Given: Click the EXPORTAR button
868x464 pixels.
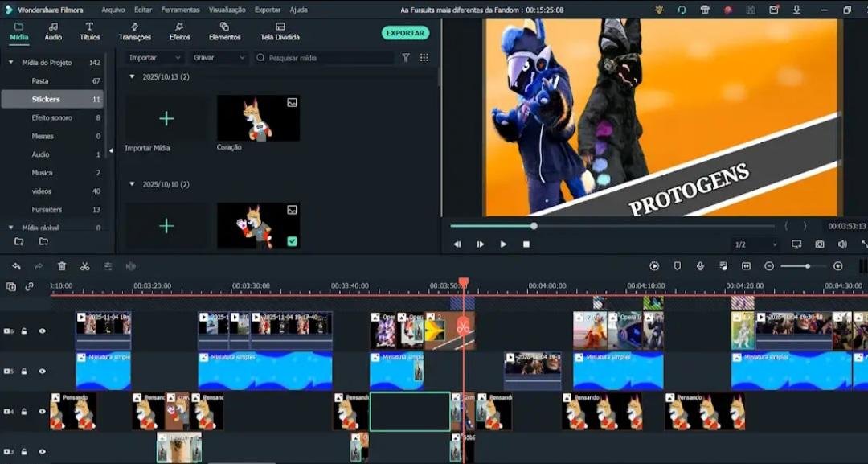Looking at the screenshot, I should [405, 33].
